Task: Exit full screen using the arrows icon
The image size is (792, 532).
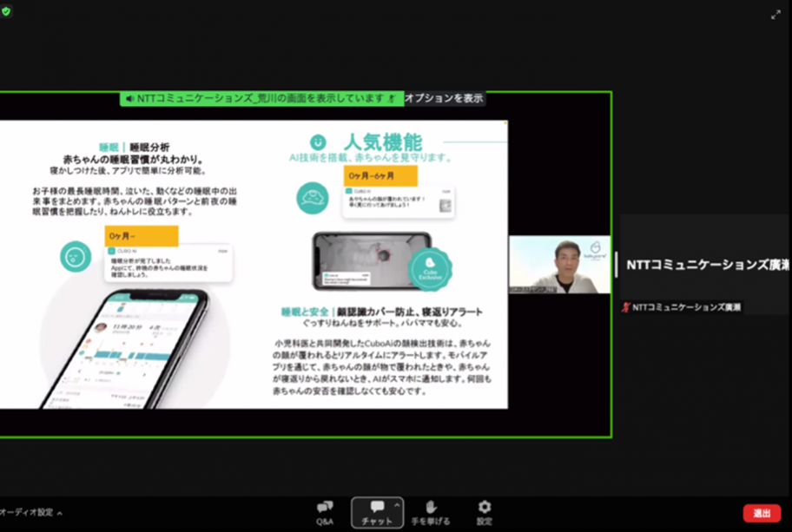Action: (775, 15)
